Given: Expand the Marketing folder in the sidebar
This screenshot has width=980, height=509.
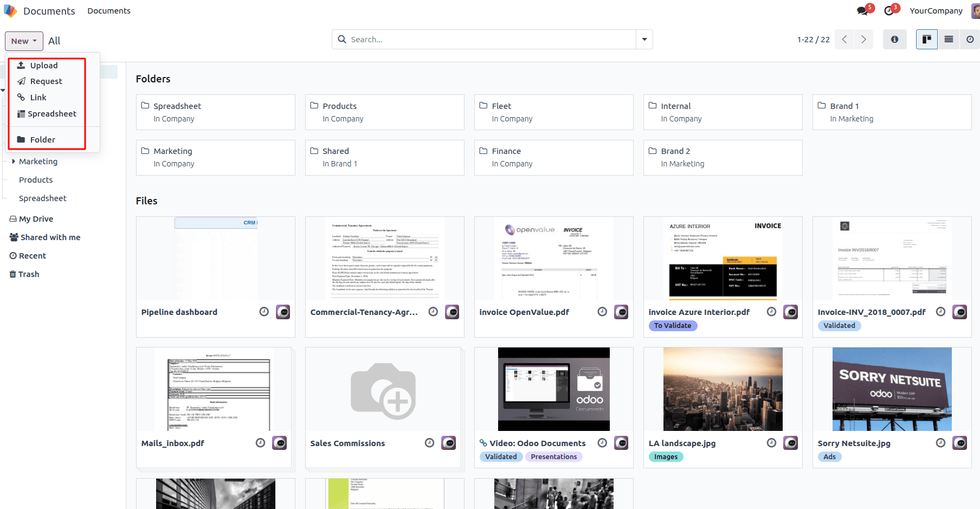Looking at the screenshot, I should click(14, 162).
